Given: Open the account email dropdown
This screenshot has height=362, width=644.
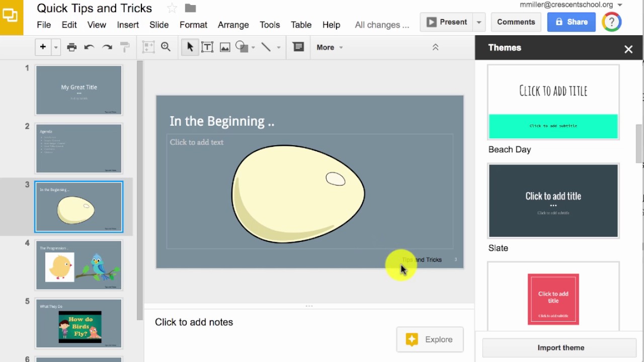Looking at the screenshot, I should [x=571, y=5].
